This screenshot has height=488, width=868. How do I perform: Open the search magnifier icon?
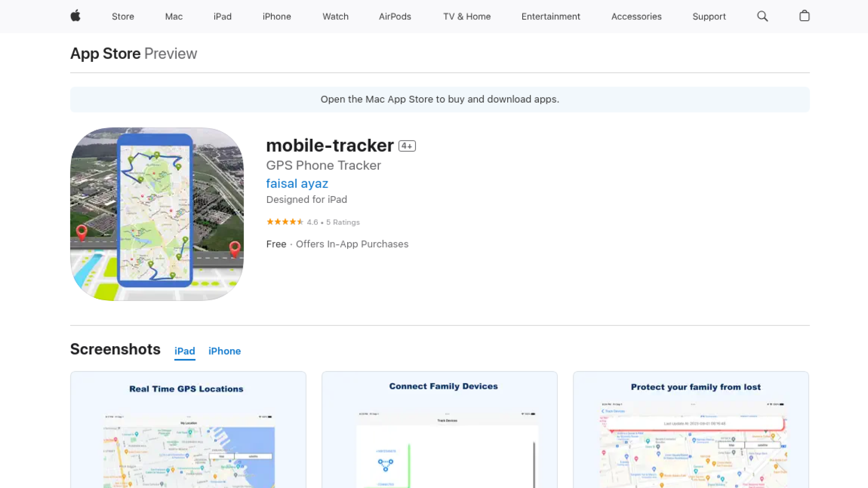coord(762,16)
